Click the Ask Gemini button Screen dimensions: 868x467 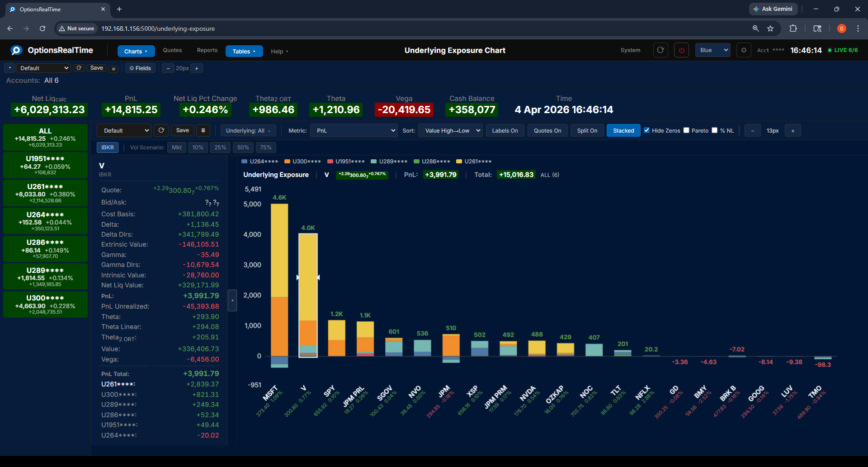coord(773,9)
